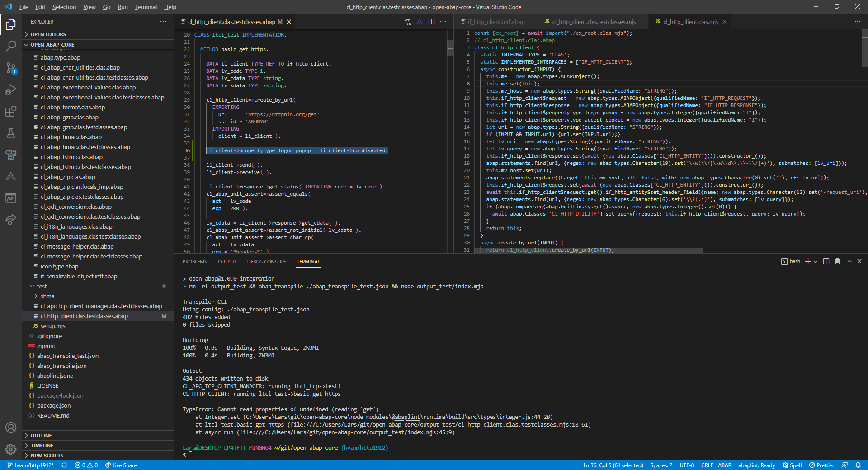868x470 pixels.
Task: Kill terminal with the trash icon
Action: pyautogui.click(x=837, y=262)
